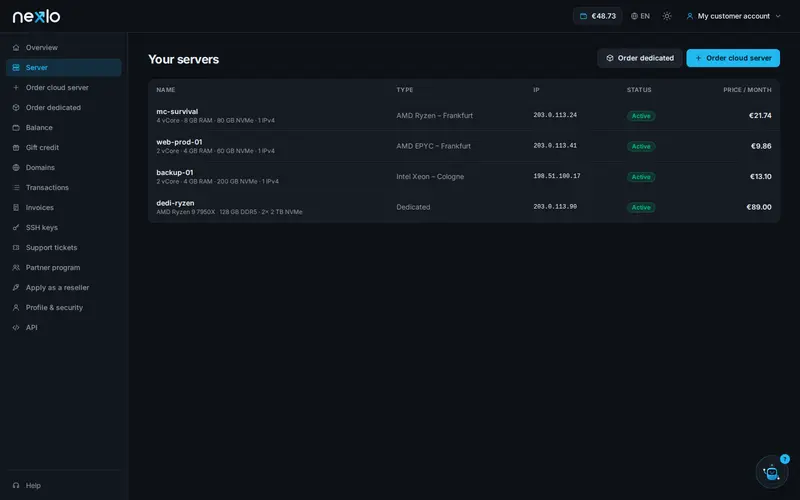Open Overview in the sidebar

64,47
